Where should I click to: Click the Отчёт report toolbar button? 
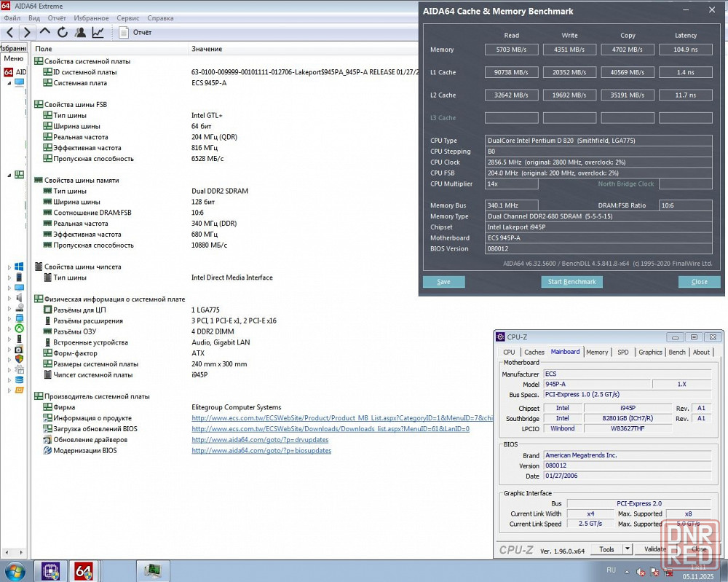point(135,32)
